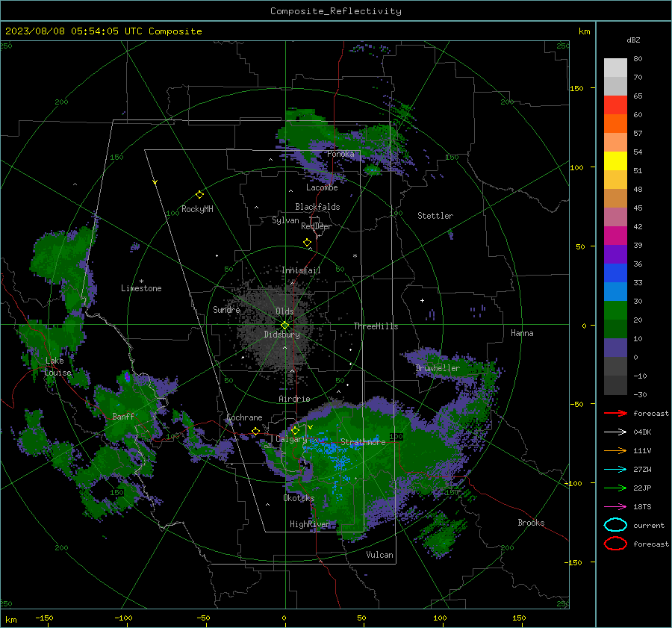Click the blue heavy-echo cell west of Strathmore
This screenshot has width=672, height=628.
click(x=328, y=447)
